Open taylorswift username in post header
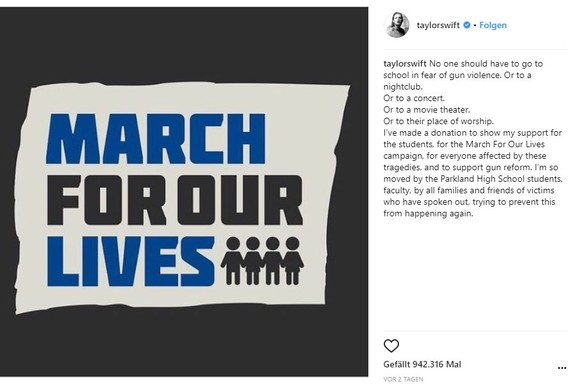The width and height of the screenshot is (582, 384). coord(438,25)
